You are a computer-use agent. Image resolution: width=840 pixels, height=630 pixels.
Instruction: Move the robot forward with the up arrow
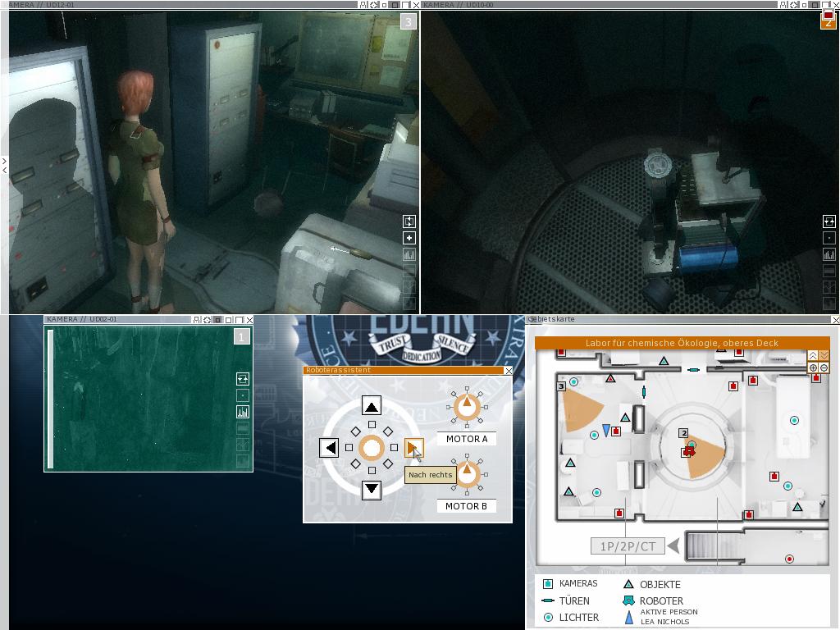pyautogui.click(x=372, y=405)
